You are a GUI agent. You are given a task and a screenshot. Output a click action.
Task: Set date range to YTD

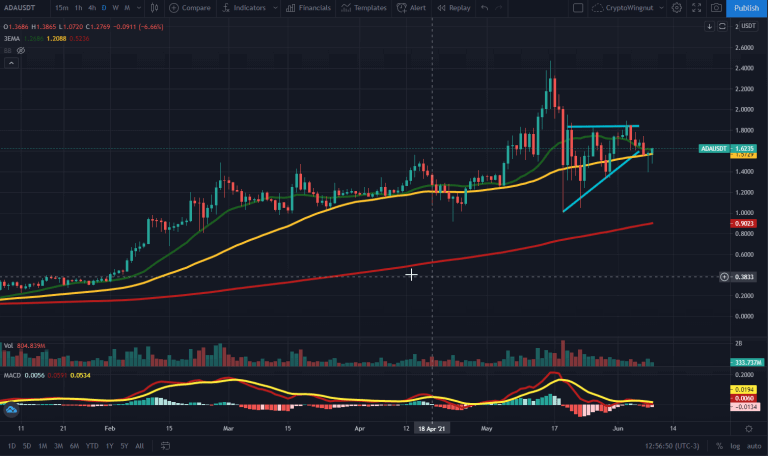pyautogui.click(x=92, y=446)
